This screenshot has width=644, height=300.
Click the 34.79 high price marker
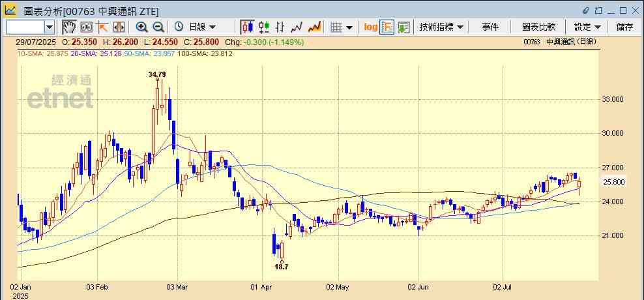click(157, 74)
